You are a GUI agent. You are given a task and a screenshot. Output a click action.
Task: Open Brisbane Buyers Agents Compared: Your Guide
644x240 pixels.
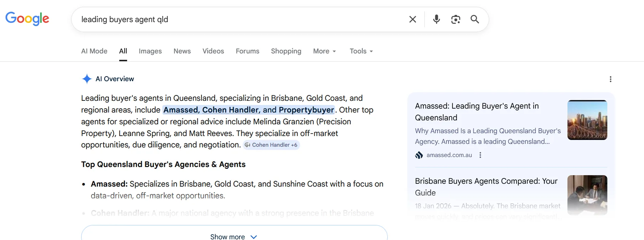[x=486, y=187]
